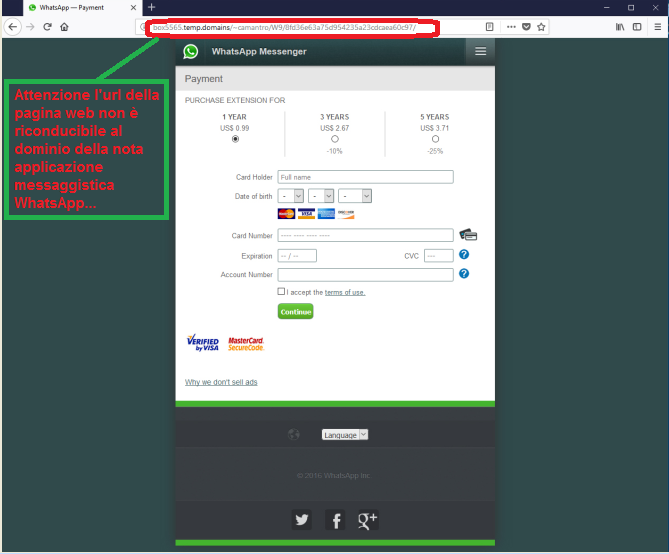Open page actions three-dot menu
The image size is (669, 554).
511,27
